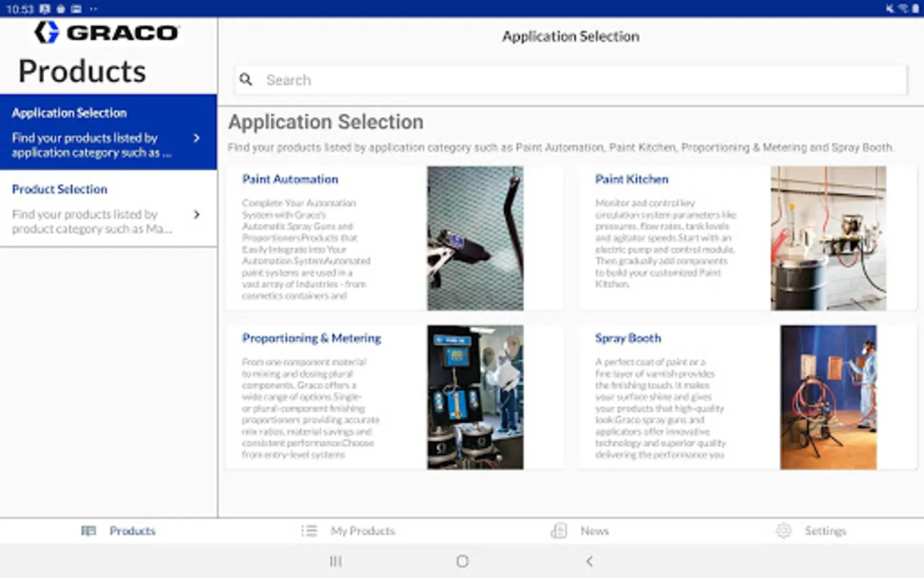Open the Paint Kitchen drum image
The width and height of the screenshot is (924, 578).
[x=828, y=238]
